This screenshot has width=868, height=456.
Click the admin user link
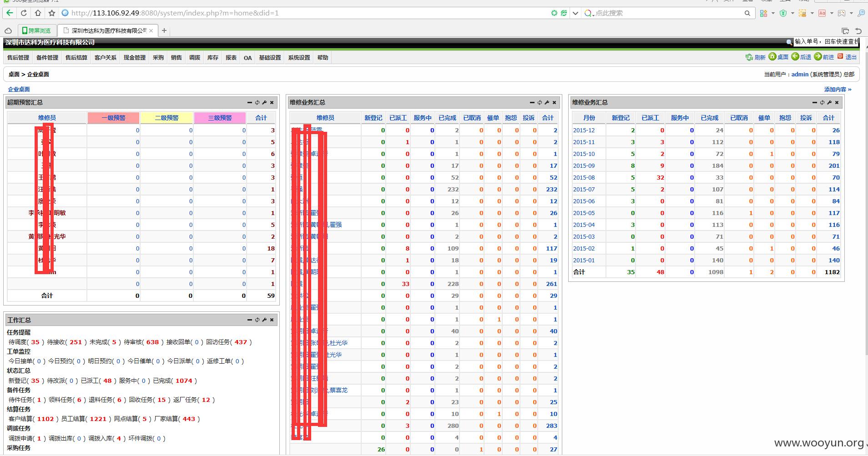point(800,74)
